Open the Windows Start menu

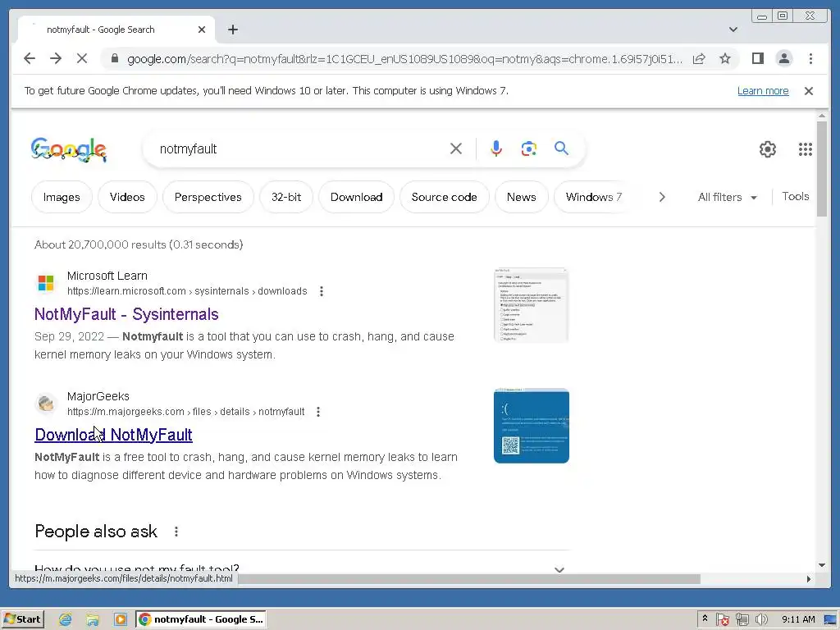point(22,619)
